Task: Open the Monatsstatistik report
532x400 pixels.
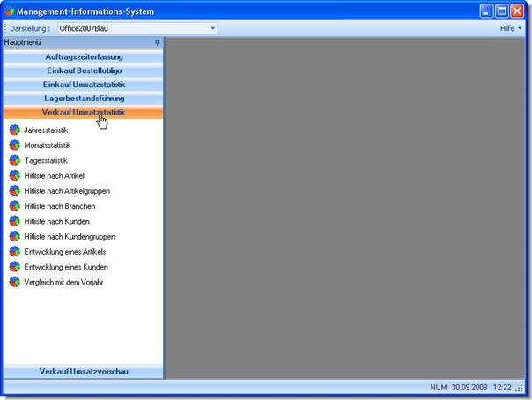Action: [48, 145]
